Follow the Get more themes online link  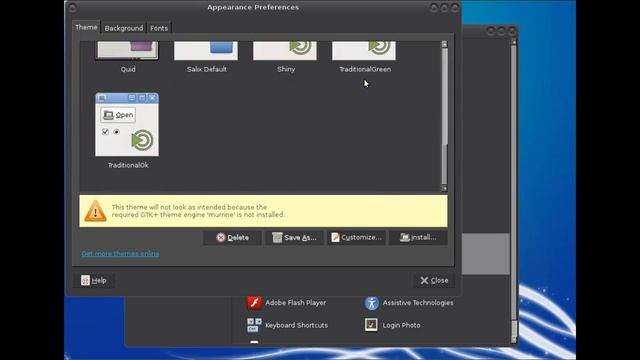[x=120, y=254]
